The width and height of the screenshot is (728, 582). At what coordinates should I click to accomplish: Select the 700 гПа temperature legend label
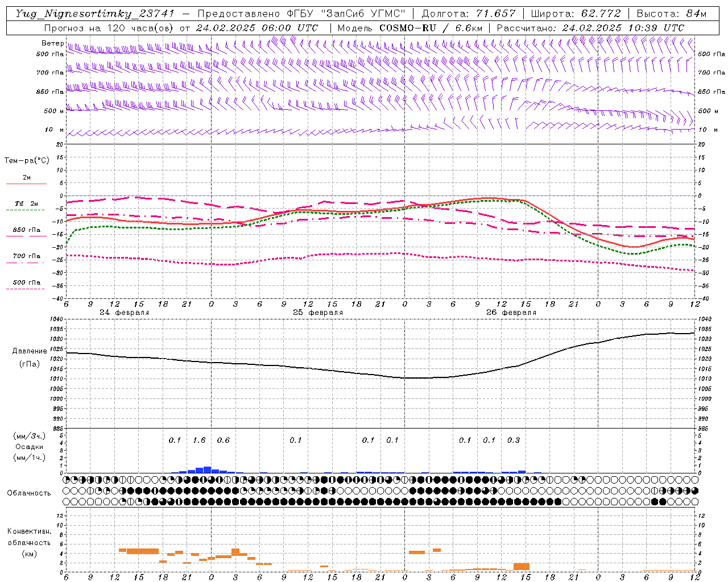click(x=27, y=256)
